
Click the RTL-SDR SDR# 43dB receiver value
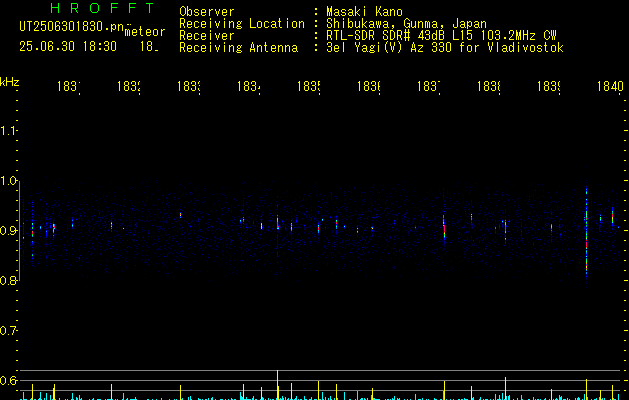coord(441,36)
